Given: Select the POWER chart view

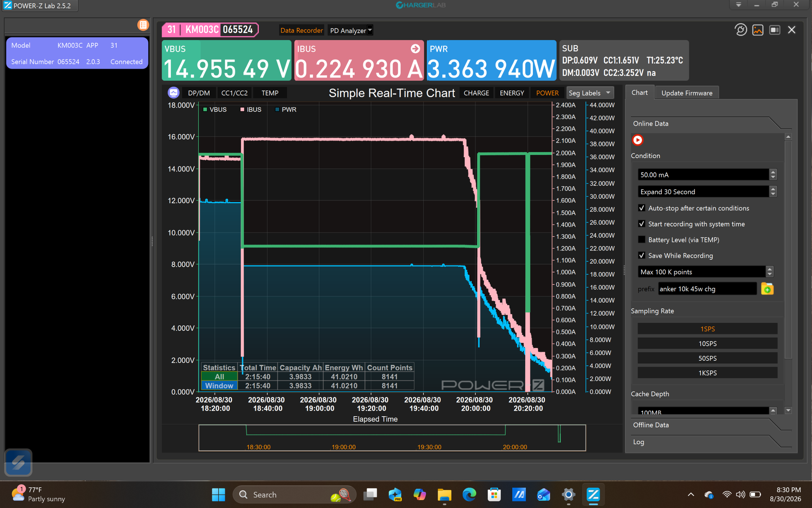Looking at the screenshot, I should [547, 93].
